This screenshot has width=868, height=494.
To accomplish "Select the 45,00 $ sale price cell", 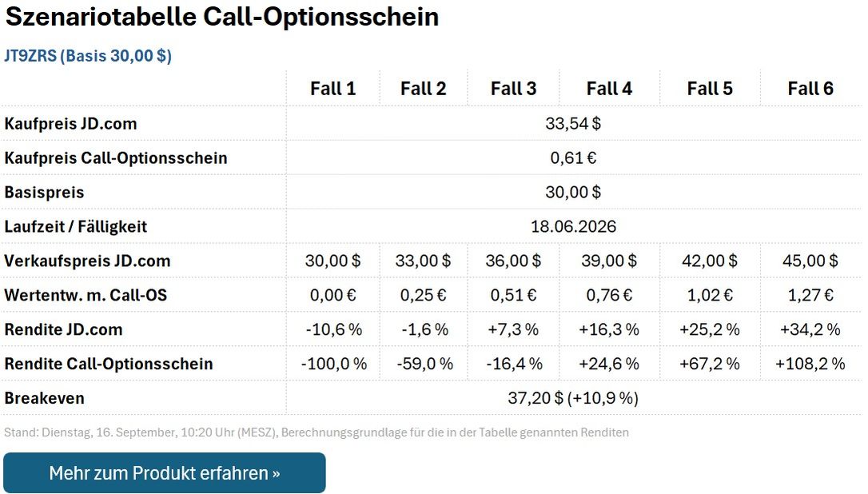I will (x=810, y=261).
